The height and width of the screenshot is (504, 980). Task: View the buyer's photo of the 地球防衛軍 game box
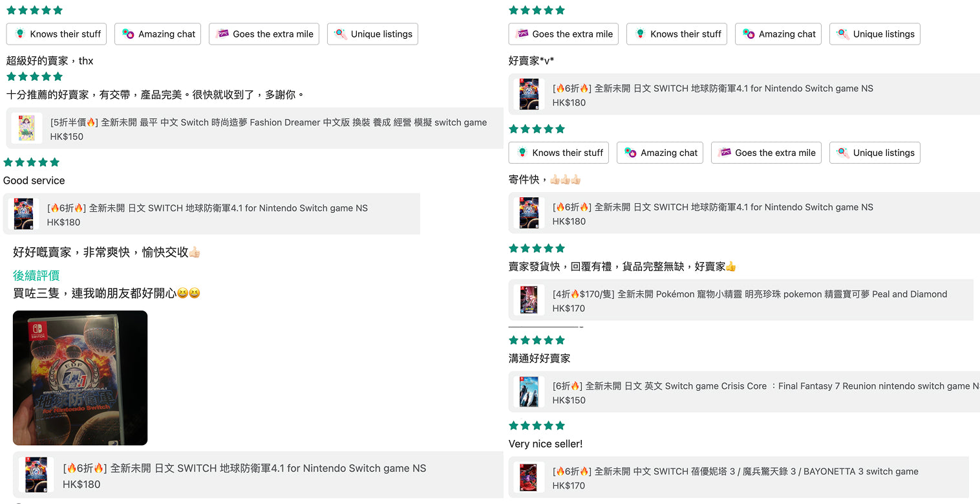pyautogui.click(x=80, y=378)
